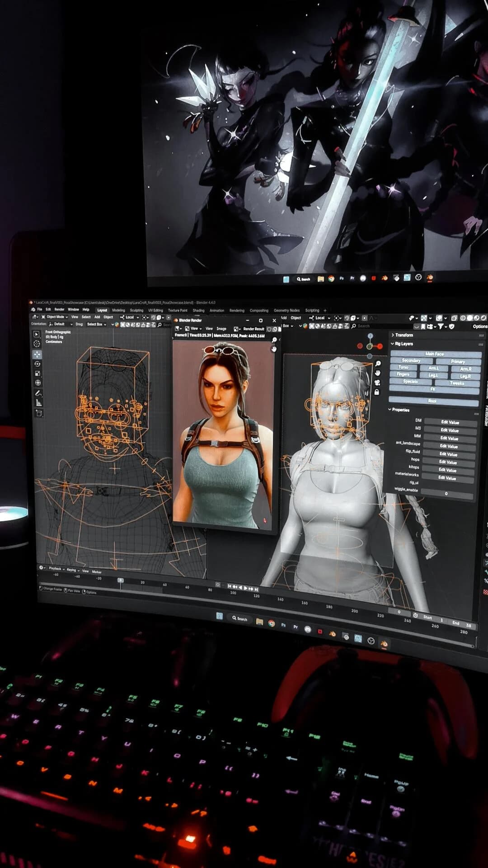Viewport: 488px width, 868px height.
Task: Expand the Transform panel
Action: tap(402, 335)
